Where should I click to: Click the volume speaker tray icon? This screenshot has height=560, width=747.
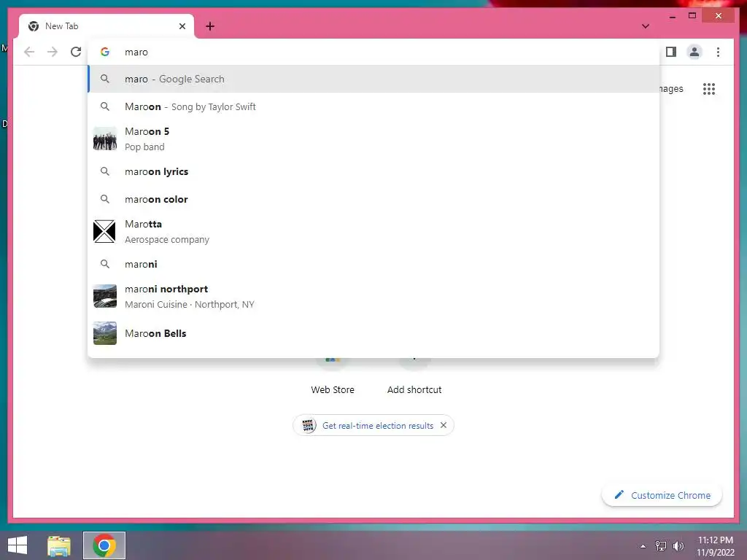[678, 545]
